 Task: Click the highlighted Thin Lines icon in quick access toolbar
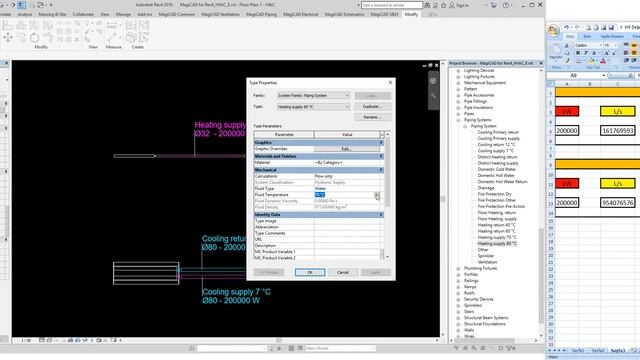click(x=22, y=5)
